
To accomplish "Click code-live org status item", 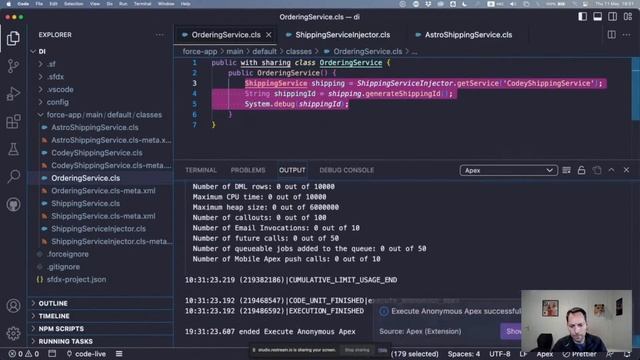I will (x=86, y=354).
